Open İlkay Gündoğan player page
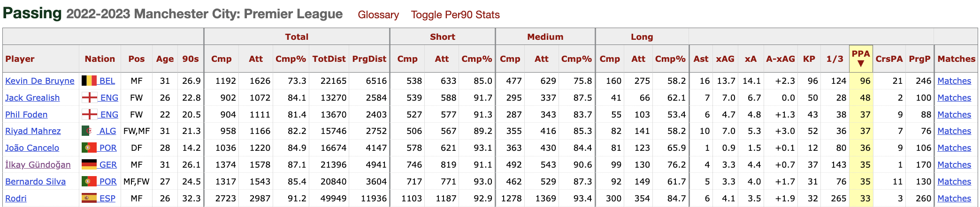 pyautogui.click(x=38, y=164)
